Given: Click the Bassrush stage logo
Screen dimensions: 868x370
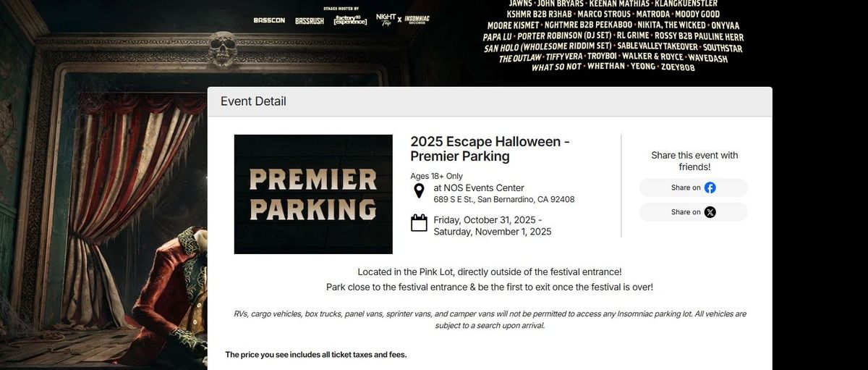Looking at the screenshot, I should coord(309,20).
